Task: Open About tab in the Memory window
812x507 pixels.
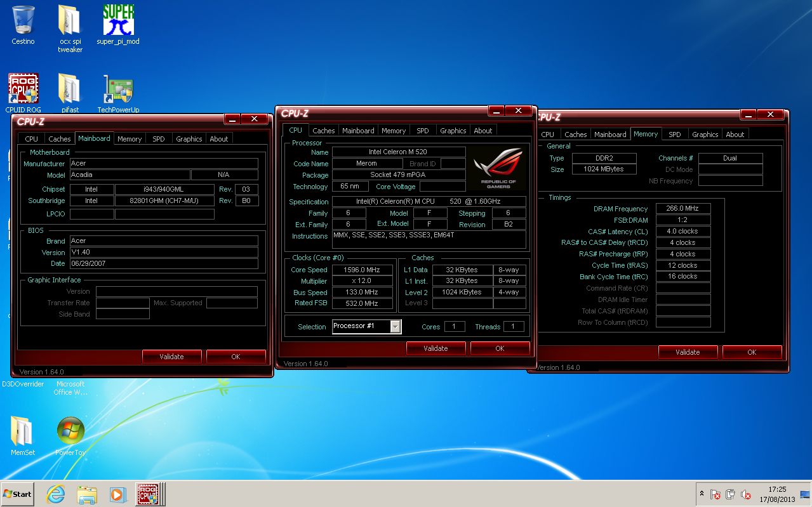Action: tap(735, 135)
